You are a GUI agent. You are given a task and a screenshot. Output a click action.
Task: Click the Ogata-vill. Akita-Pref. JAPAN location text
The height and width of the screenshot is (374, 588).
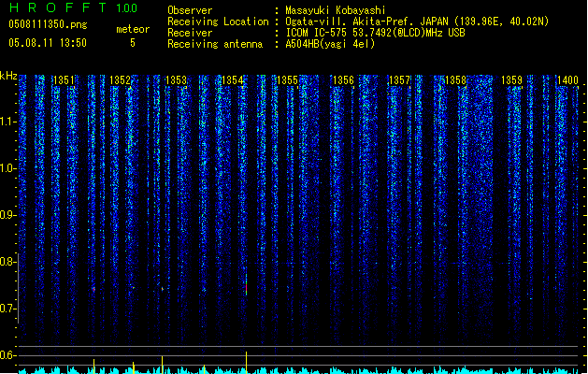click(417, 22)
